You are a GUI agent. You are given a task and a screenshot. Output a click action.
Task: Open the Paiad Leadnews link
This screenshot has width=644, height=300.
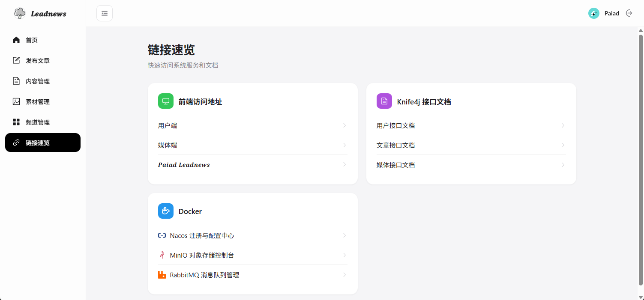pos(184,165)
